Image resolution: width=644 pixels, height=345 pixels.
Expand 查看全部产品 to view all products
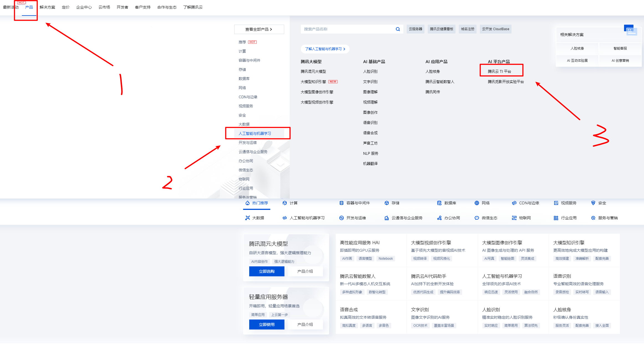pos(259,29)
